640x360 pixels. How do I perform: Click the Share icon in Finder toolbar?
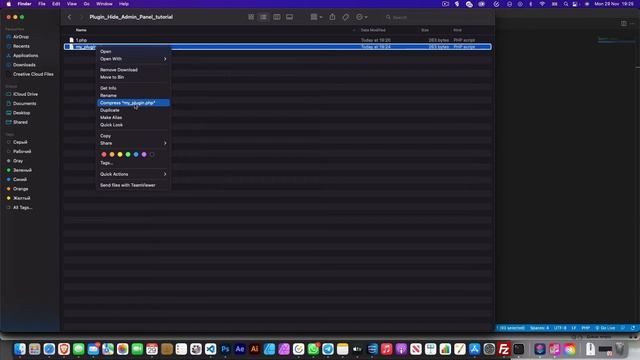[332, 17]
